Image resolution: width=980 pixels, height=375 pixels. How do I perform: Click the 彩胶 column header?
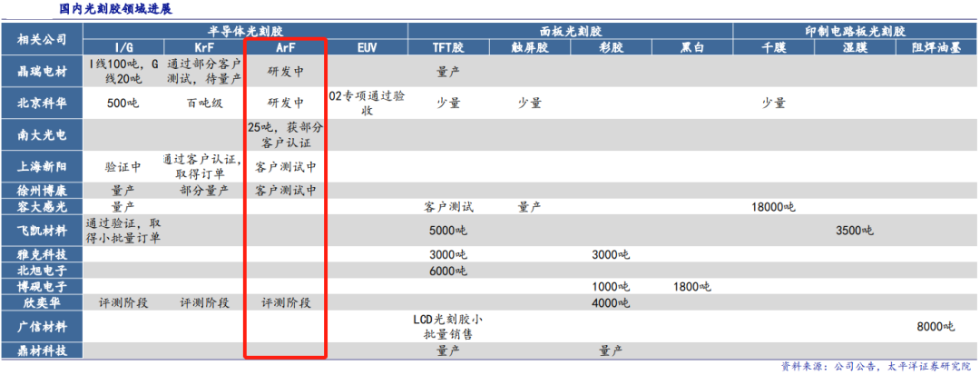point(611,47)
